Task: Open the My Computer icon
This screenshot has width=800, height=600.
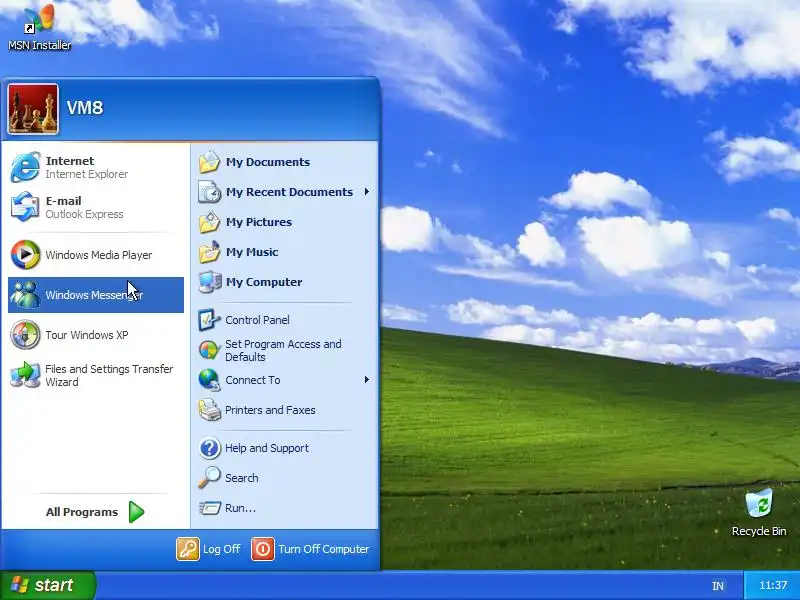Action: point(209,282)
